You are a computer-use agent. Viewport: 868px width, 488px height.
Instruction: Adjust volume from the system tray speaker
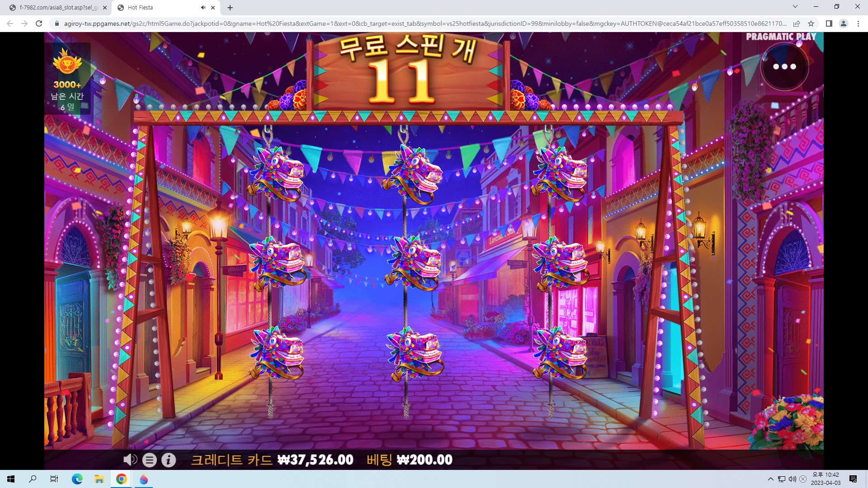click(x=793, y=479)
